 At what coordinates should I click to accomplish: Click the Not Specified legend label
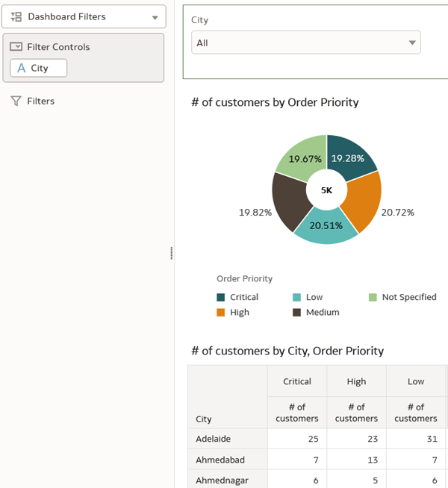click(409, 297)
